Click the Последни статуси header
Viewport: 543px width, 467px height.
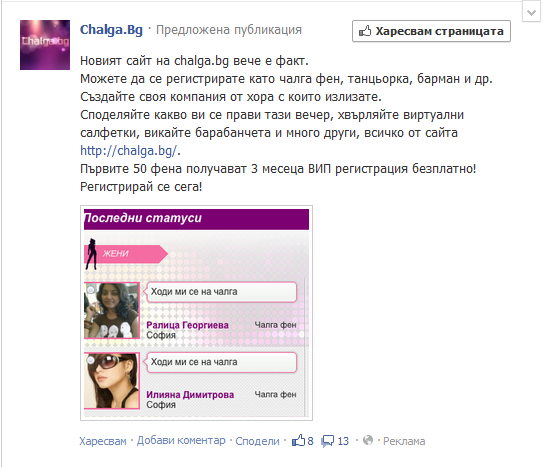(x=196, y=219)
